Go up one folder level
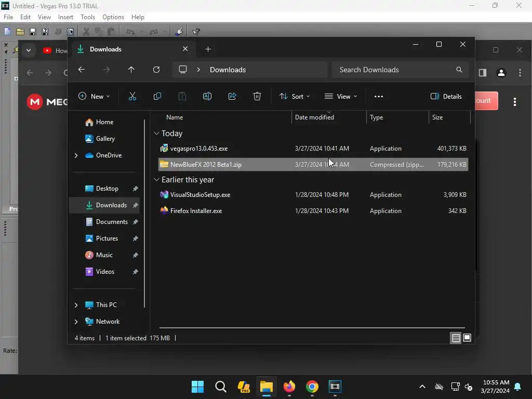The image size is (532, 399). tap(131, 70)
